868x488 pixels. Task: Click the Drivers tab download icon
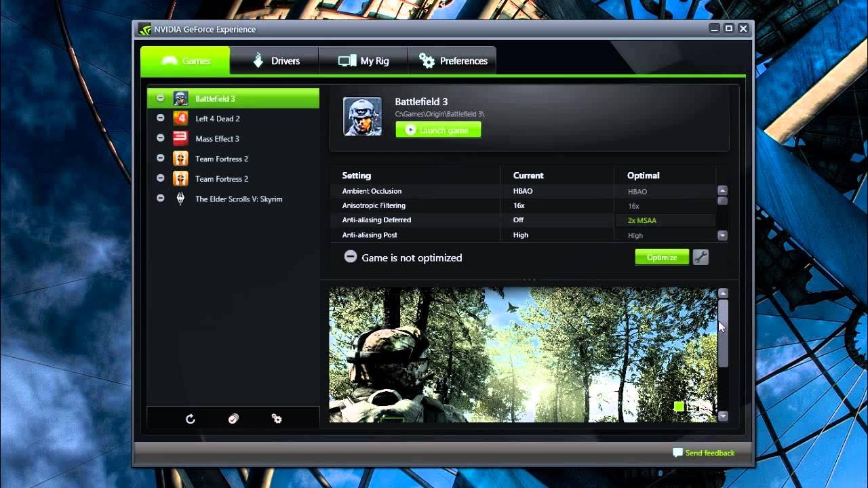[258, 60]
